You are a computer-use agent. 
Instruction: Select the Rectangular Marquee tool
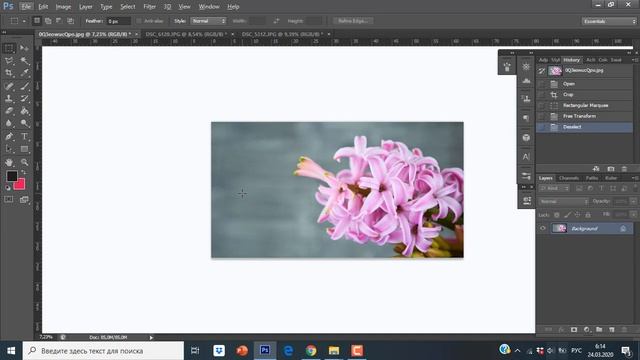pos(9,49)
